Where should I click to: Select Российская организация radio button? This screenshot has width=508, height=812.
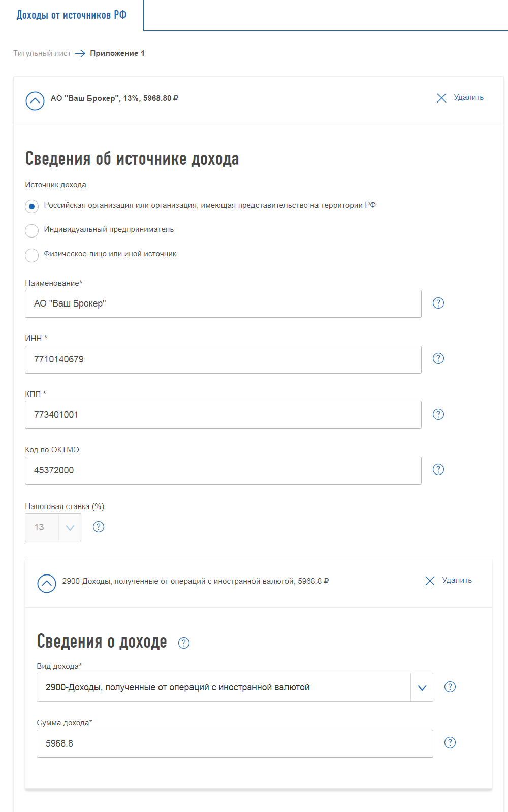32,206
